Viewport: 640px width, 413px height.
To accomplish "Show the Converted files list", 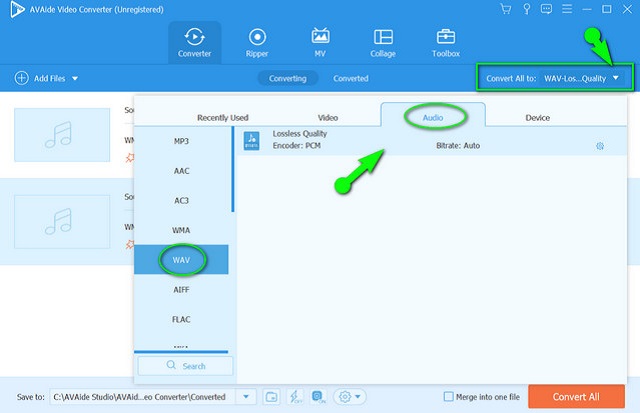I will (350, 78).
